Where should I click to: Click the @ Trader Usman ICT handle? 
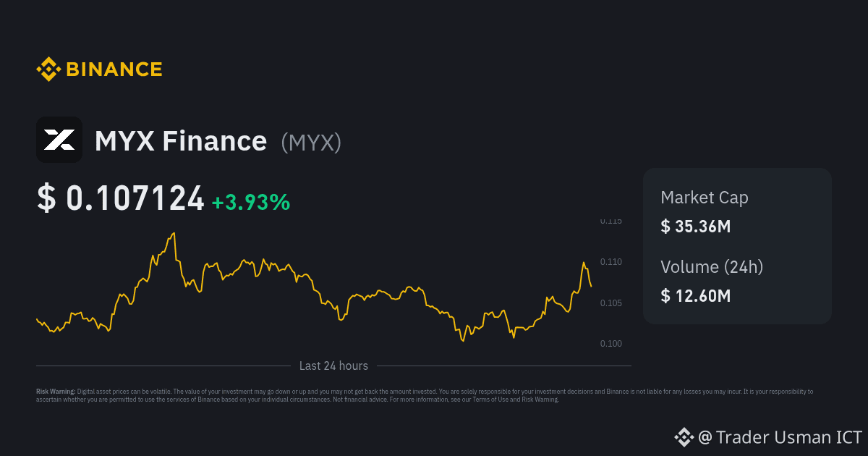(x=780, y=437)
